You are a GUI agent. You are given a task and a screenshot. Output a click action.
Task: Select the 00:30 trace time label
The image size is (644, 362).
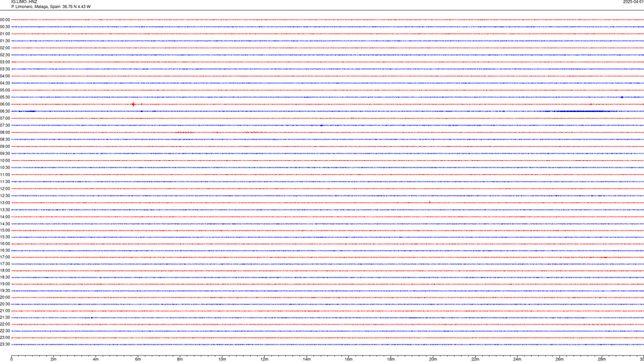click(5, 27)
